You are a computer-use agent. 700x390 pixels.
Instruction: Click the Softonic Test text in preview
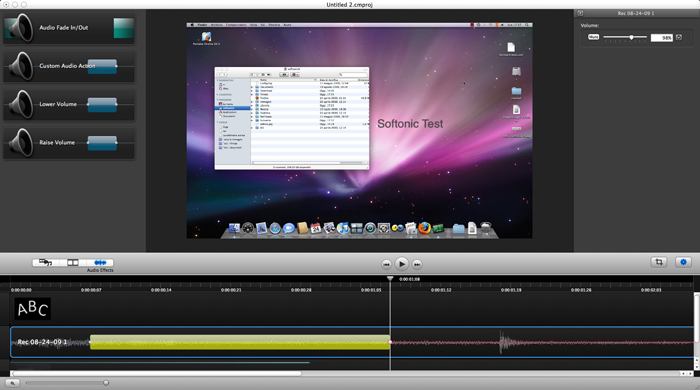(x=410, y=124)
